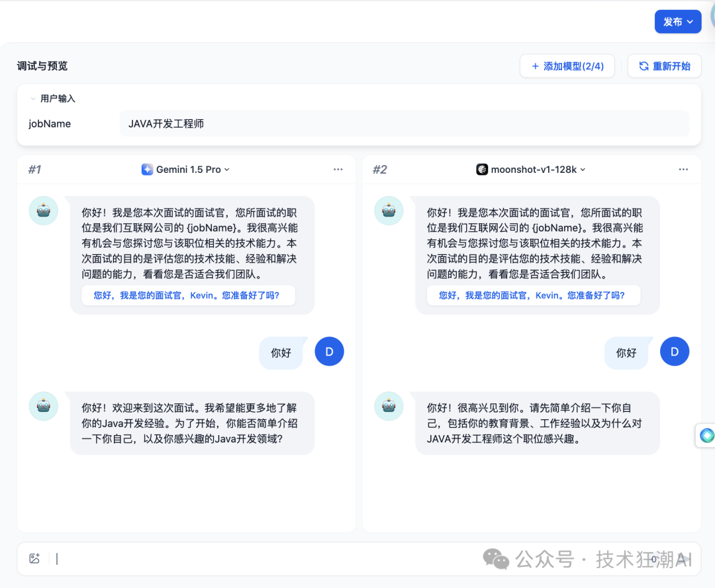Screen dimensions: 715x588
Task: Click moonshot's reply asking for self introduction
Action: pos(537,423)
